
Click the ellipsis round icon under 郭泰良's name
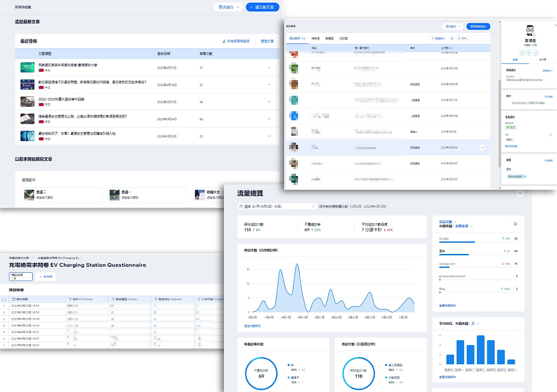tap(535, 52)
